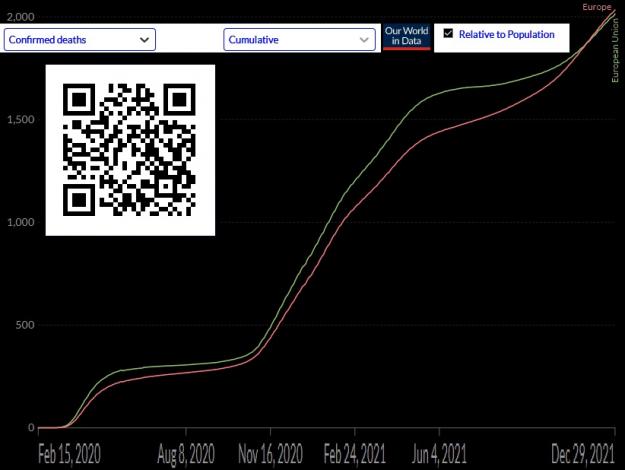Select the European Union line label
The width and height of the screenshot is (625, 470).
(x=615, y=50)
